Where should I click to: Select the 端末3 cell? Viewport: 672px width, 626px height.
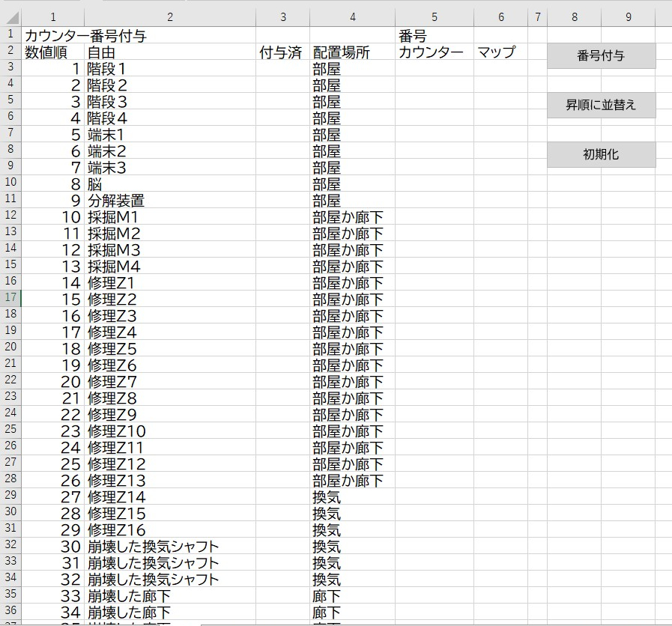[170, 167]
